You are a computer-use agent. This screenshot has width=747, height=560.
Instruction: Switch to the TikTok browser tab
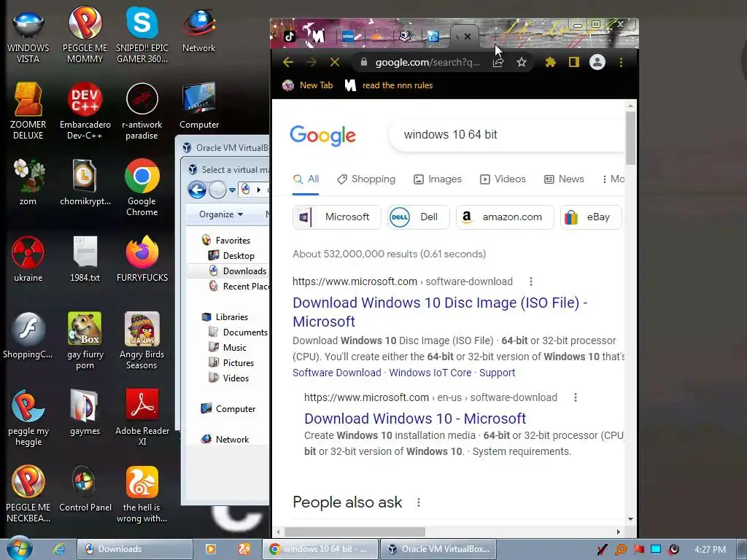pos(290,36)
